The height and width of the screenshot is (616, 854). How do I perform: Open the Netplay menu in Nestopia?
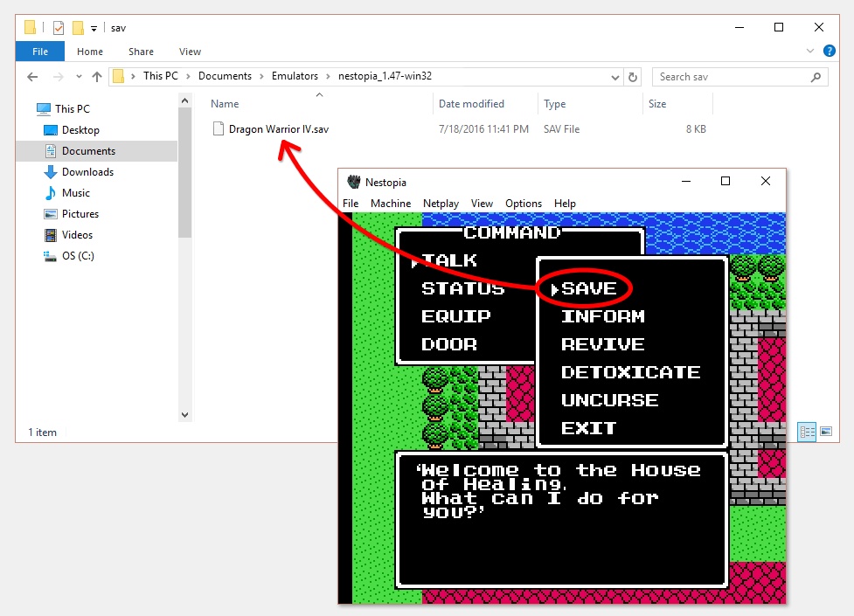click(x=441, y=204)
